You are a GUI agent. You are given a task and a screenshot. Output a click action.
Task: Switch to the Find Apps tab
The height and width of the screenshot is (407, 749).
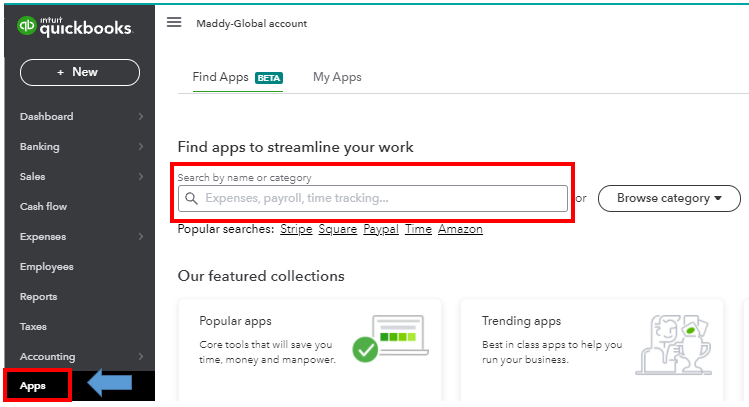click(x=221, y=77)
